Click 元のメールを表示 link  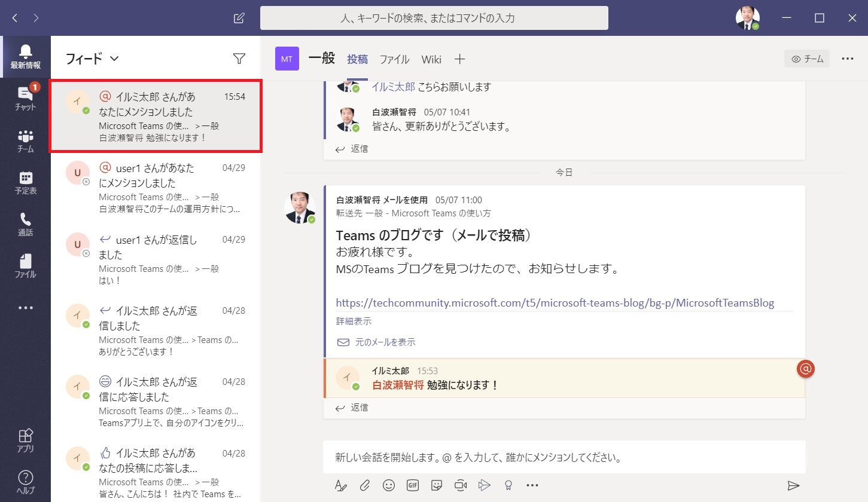pos(376,342)
